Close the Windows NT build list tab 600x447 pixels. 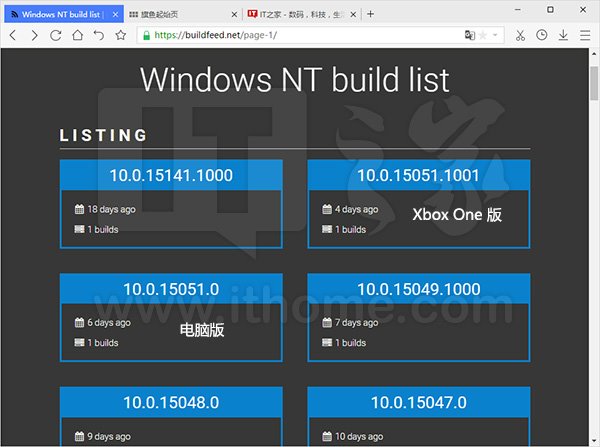pyautogui.click(x=115, y=14)
